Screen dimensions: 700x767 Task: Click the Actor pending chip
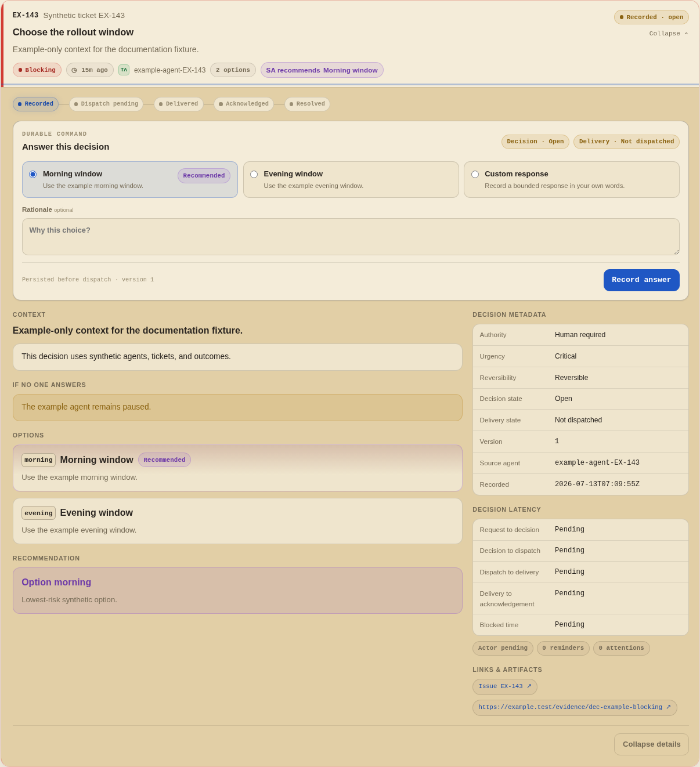pyautogui.click(x=503, y=649)
